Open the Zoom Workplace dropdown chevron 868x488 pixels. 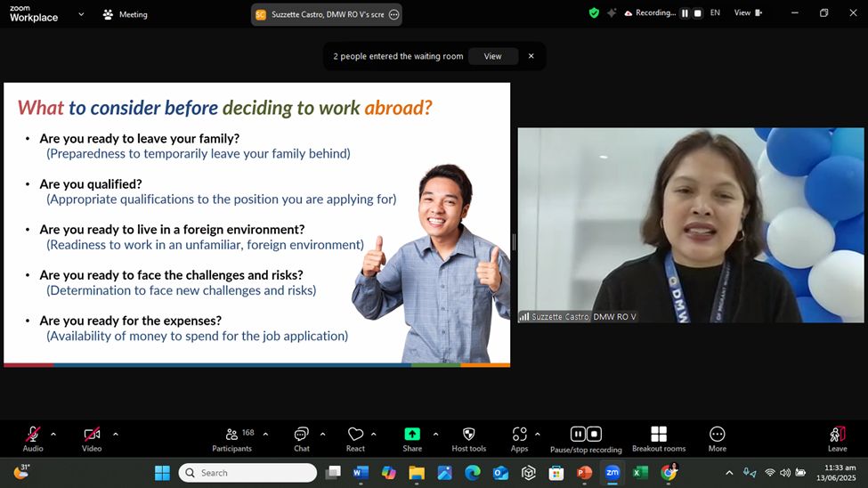81,14
